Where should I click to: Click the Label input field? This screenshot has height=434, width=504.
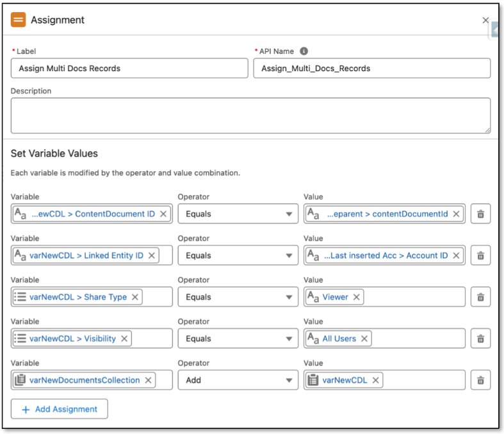pyautogui.click(x=129, y=69)
